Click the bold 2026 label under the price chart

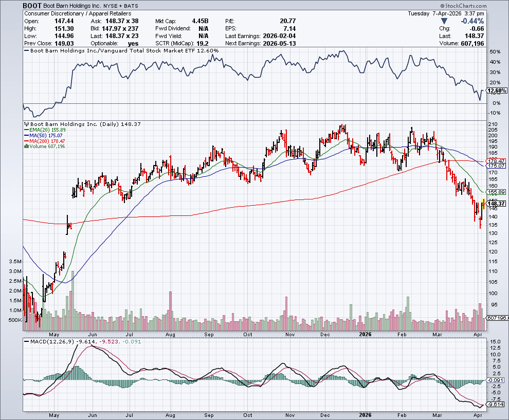point(365,334)
